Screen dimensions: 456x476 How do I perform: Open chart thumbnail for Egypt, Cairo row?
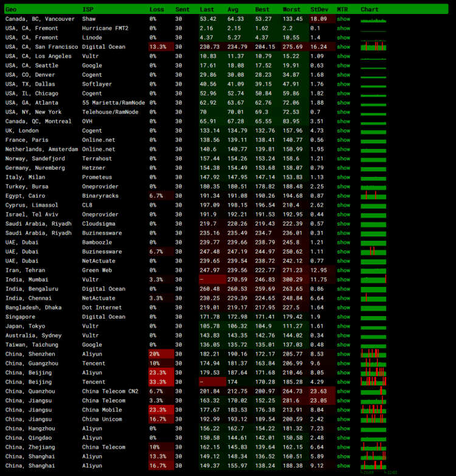point(373,195)
